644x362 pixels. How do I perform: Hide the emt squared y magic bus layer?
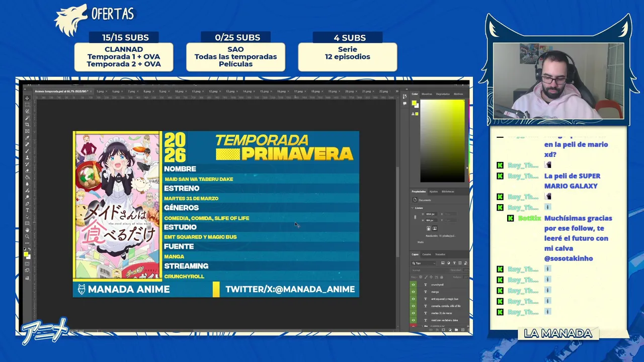click(x=414, y=299)
